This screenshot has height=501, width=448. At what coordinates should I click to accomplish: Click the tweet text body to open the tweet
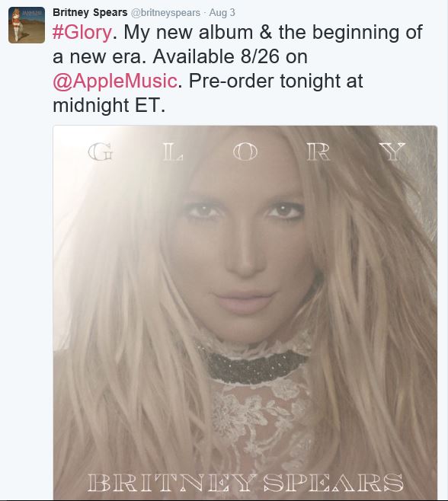[238, 69]
